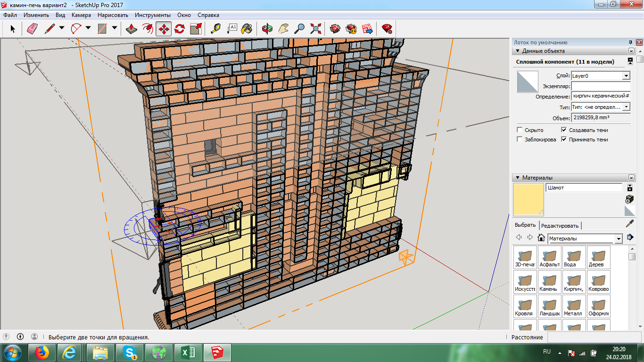Open Excel from the Windows taskbar
Screen dimensions: 644x362
[x=188, y=352]
